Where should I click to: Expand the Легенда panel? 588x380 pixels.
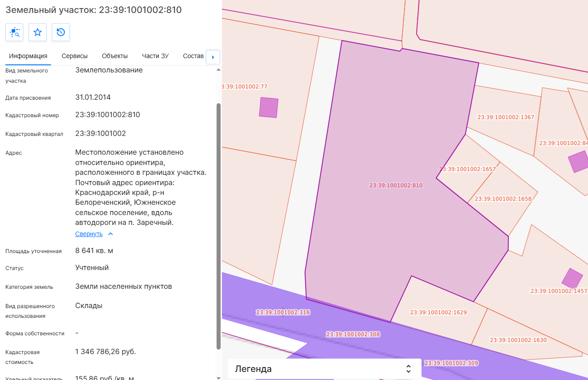click(324, 369)
